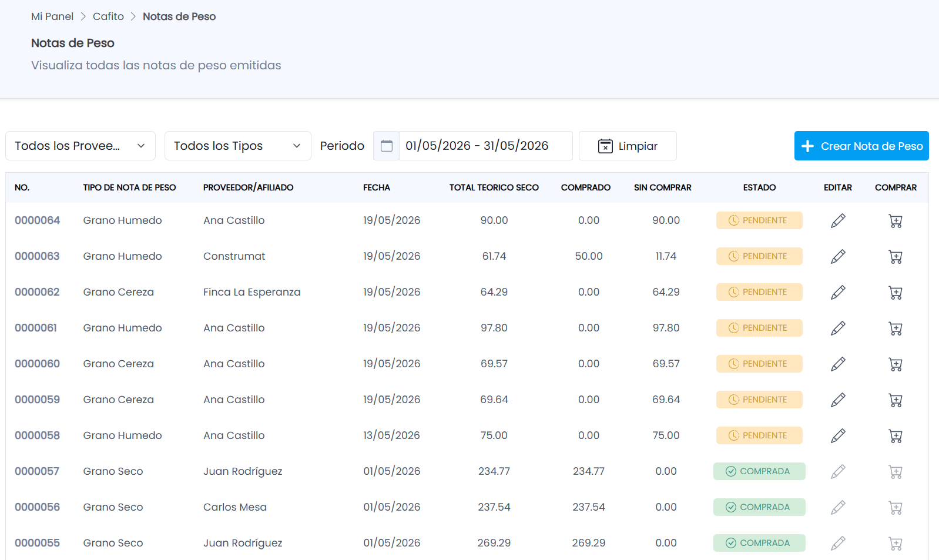This screenshot has height=560, width=939.
Task: Open the editor for note 0000062
Action: [838, 292]
